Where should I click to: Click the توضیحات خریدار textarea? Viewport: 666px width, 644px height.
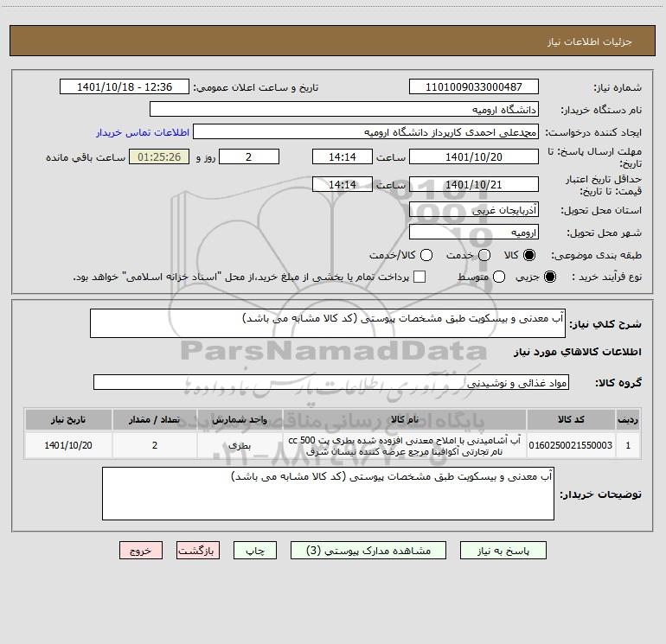[x=328, y=494]
